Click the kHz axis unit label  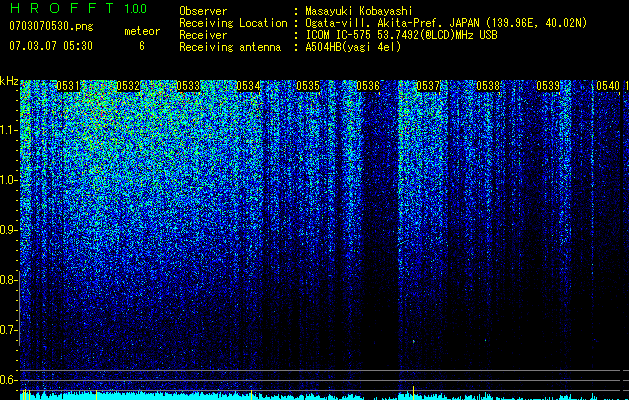tap(9, 81)
